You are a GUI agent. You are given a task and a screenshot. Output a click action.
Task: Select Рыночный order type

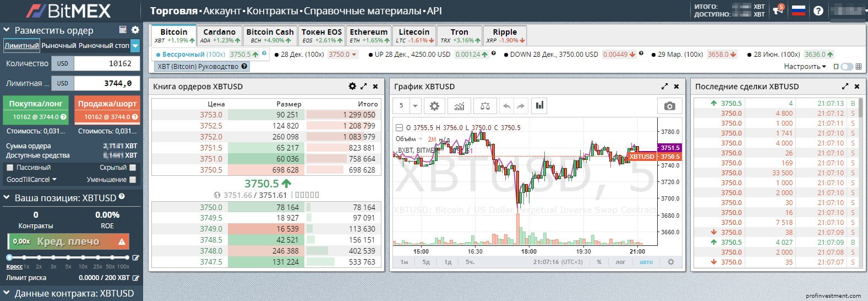coord(58,46)
